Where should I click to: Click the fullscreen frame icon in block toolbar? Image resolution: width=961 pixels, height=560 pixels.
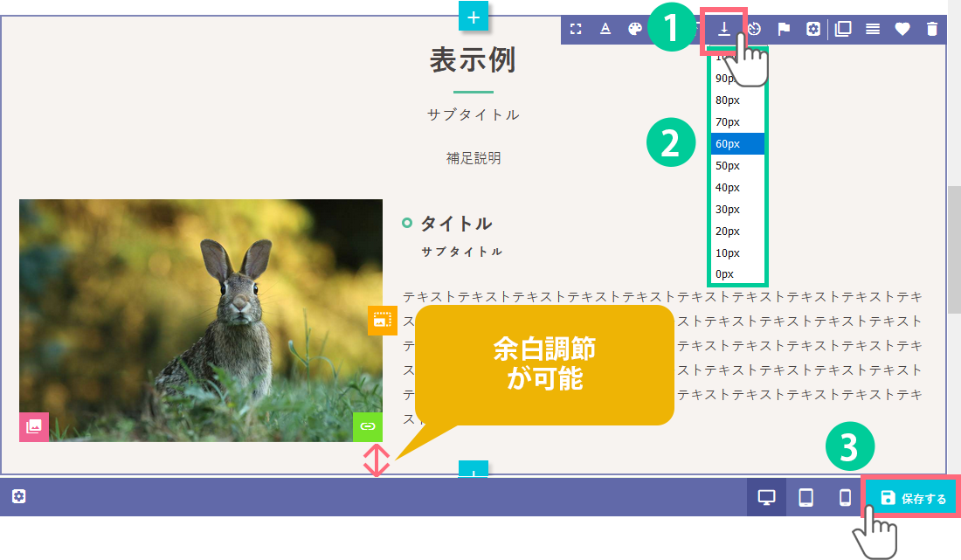tap(576, 29)
